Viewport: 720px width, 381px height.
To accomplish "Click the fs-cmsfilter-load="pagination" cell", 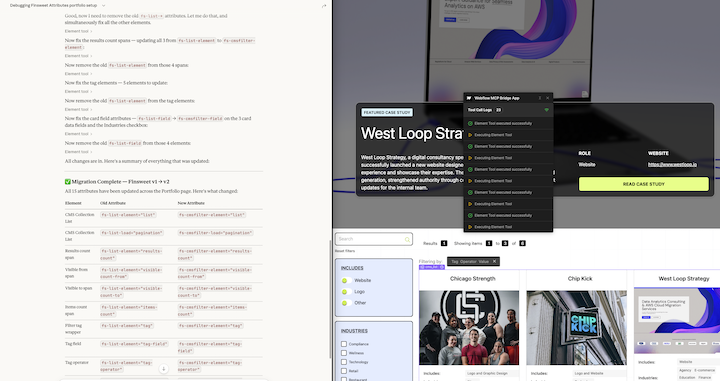I will 215,233.
